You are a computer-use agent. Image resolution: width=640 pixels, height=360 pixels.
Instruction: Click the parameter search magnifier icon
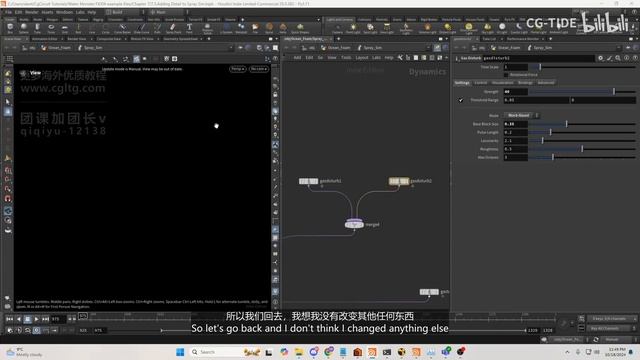coord(618,58)
